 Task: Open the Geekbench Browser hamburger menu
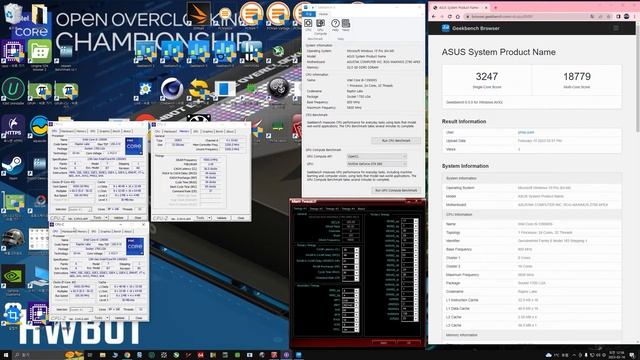pos(616,28)
